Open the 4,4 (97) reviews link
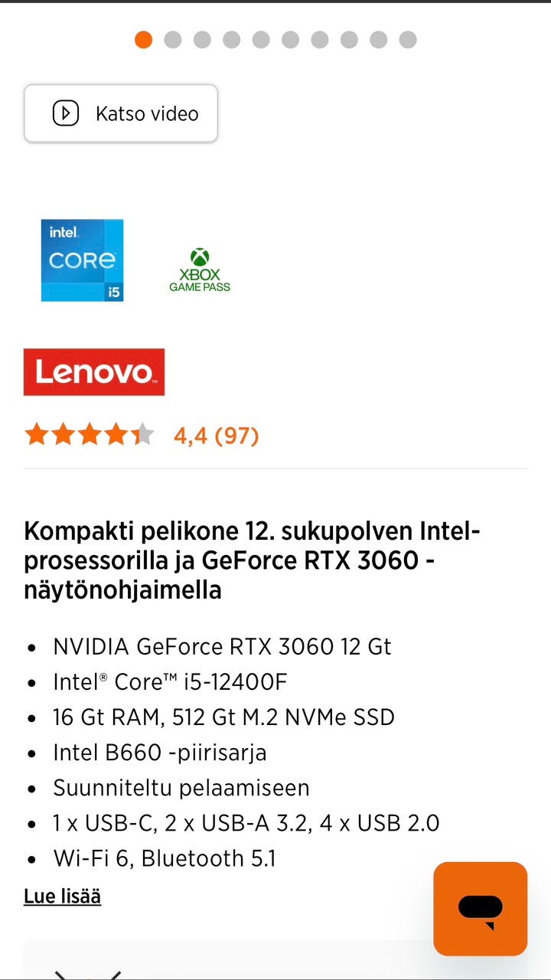Viewport: 551px width, 980px height. tap(216, 436)
